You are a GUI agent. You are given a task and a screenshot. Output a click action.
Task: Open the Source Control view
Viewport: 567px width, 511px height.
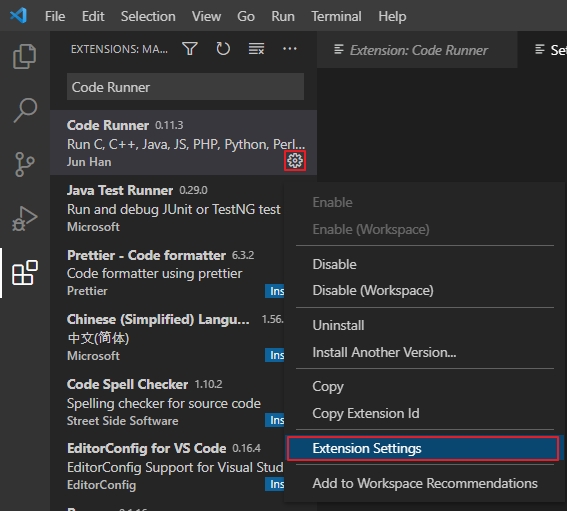pyautogui.click(x=25, y=165)
